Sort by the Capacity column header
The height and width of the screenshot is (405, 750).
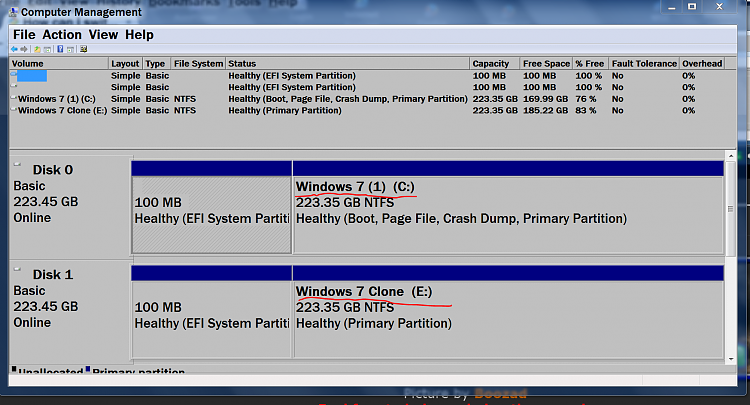(x=494, y=64)
